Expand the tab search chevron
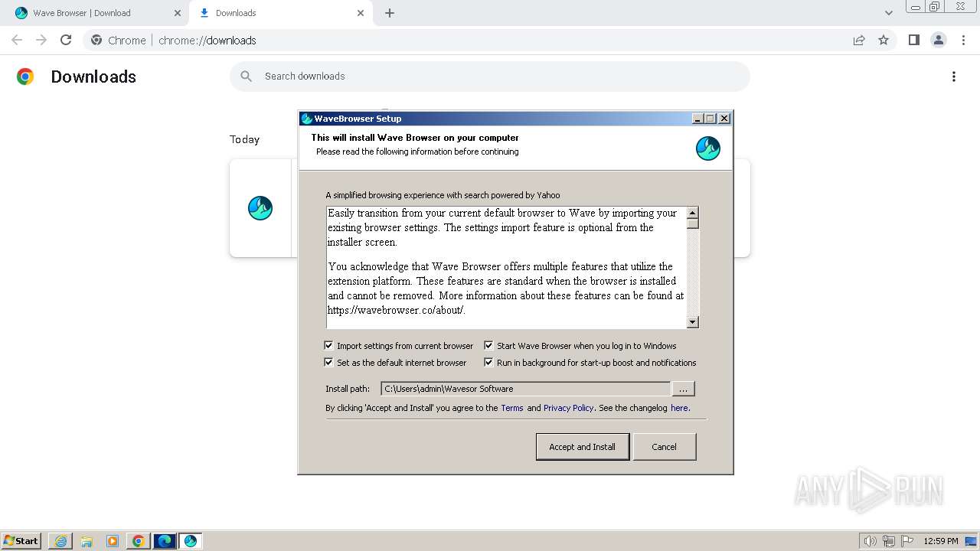 [889, 13]
